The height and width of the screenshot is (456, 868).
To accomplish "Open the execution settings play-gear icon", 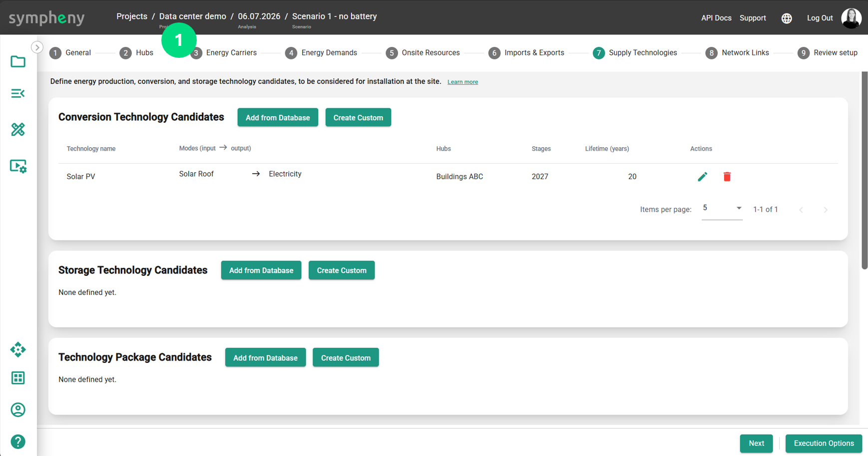I will tap(18, 166).
